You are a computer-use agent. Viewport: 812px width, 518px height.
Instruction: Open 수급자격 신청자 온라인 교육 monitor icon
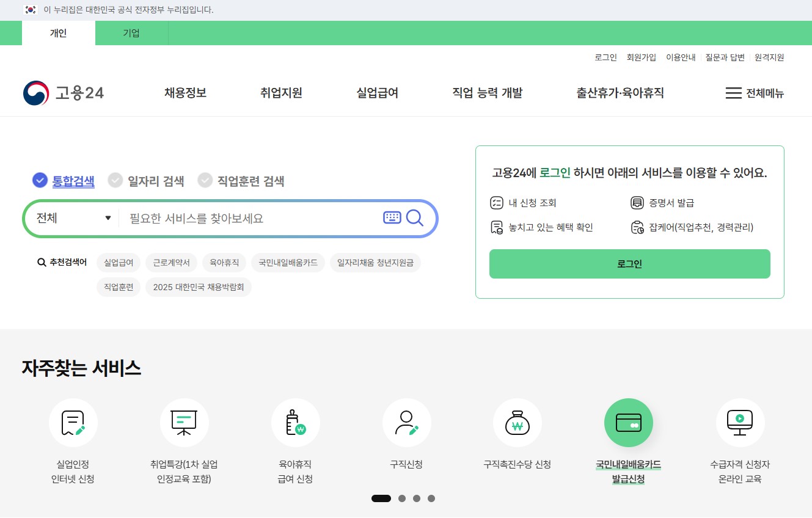[x=740, y=422]
